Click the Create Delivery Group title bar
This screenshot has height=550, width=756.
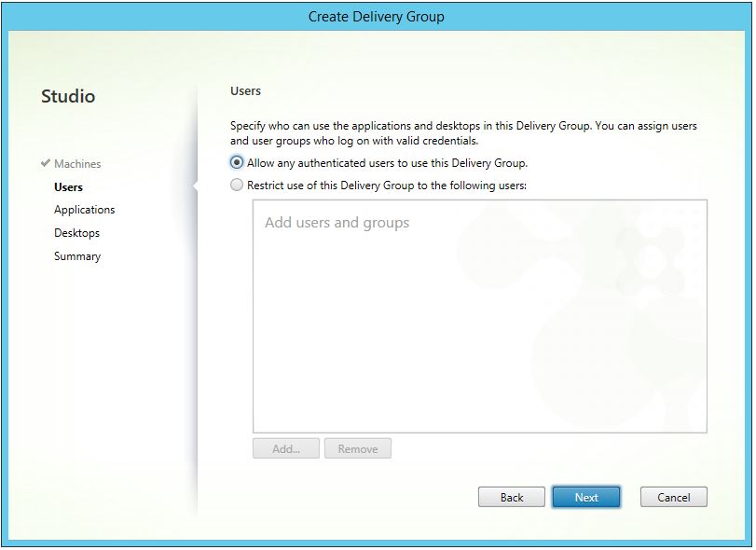(x=377, y=16)
